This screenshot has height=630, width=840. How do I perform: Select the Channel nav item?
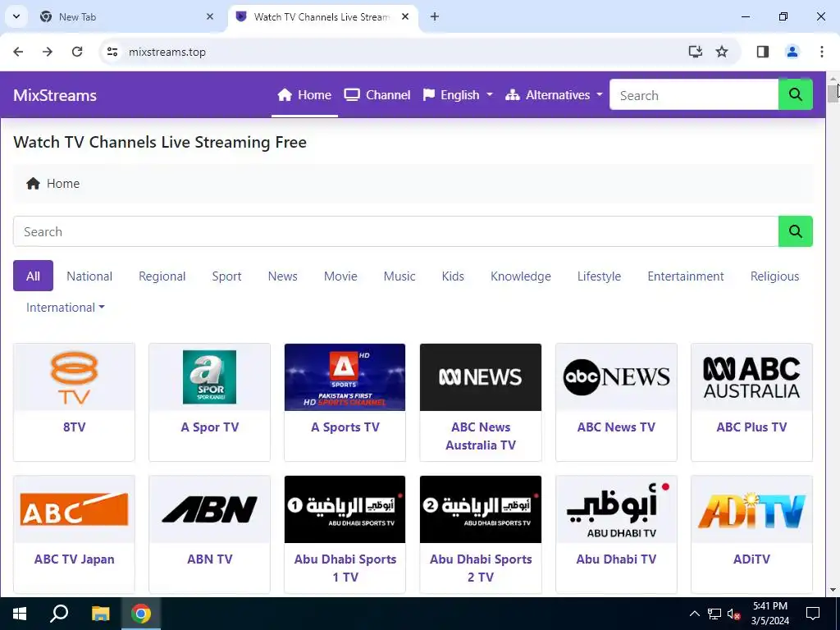377,95
